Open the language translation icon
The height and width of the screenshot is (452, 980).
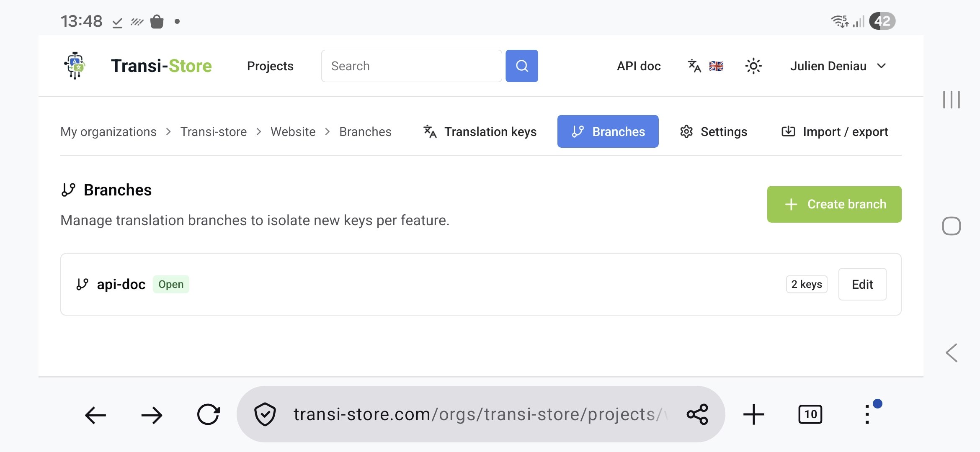694,66
